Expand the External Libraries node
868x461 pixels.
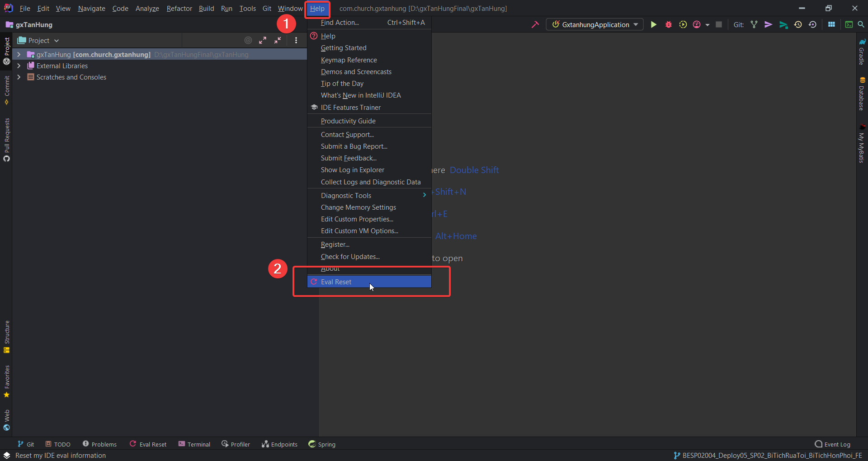point(19,66)
